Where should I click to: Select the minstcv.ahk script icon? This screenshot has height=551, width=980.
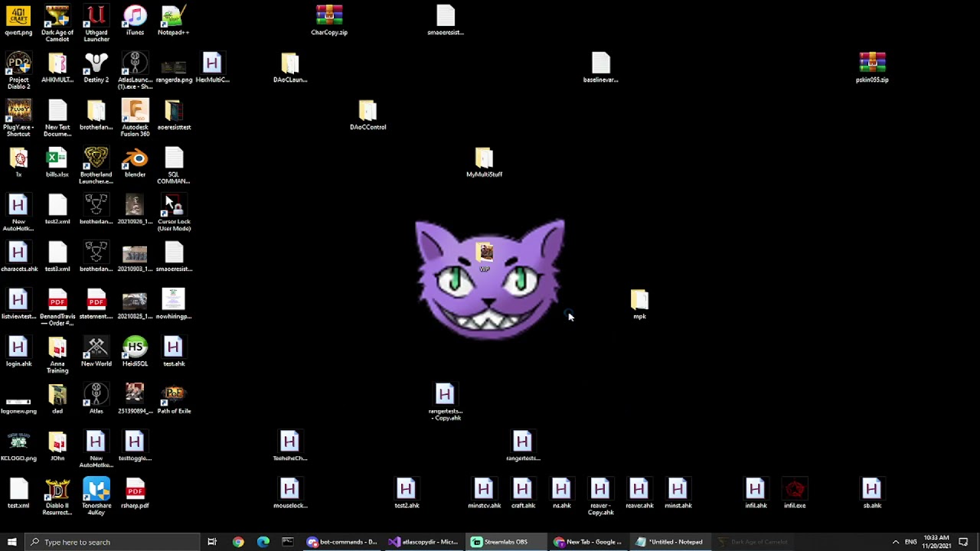[x=484, y=494]
